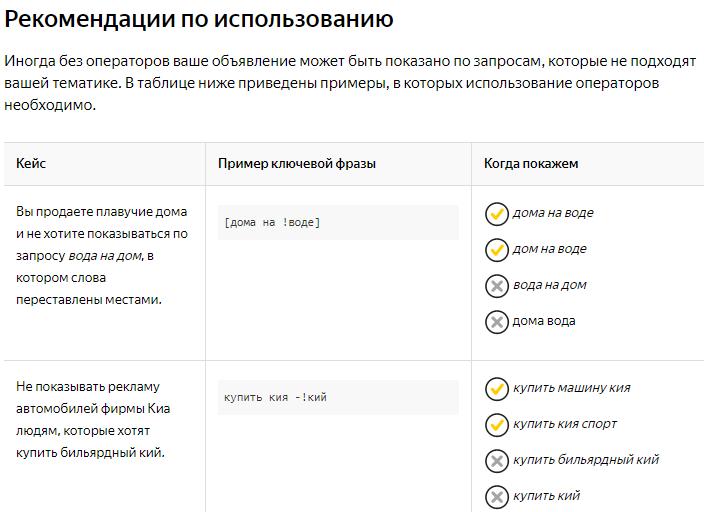Click the 'Пример ключевой фразы' column header
Viewport: 727px width, 512px height.
click(x=297, y=164)
